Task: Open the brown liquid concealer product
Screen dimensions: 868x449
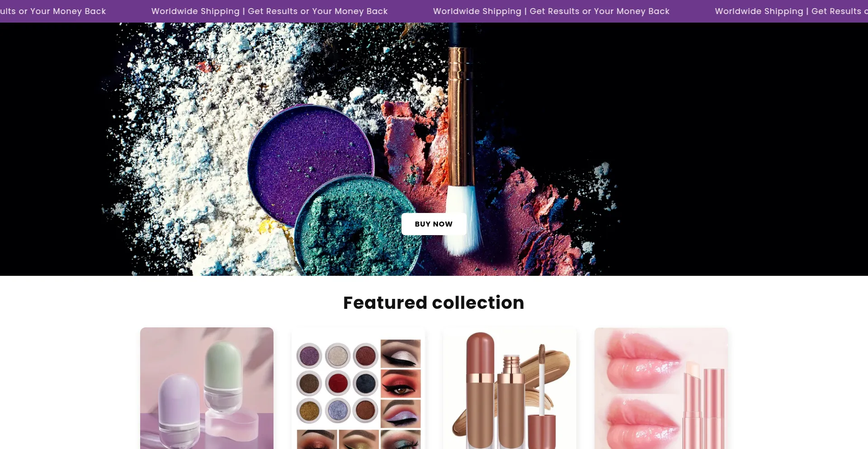Action: 509,388
